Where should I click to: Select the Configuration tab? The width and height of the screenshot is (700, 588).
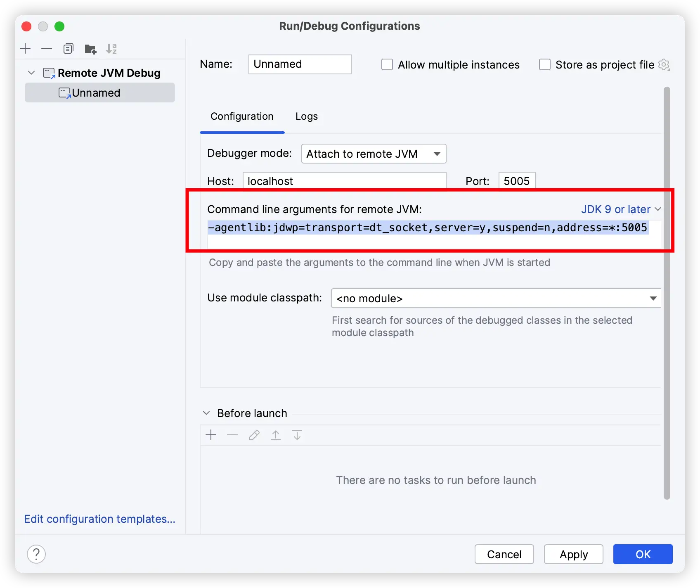242,116
